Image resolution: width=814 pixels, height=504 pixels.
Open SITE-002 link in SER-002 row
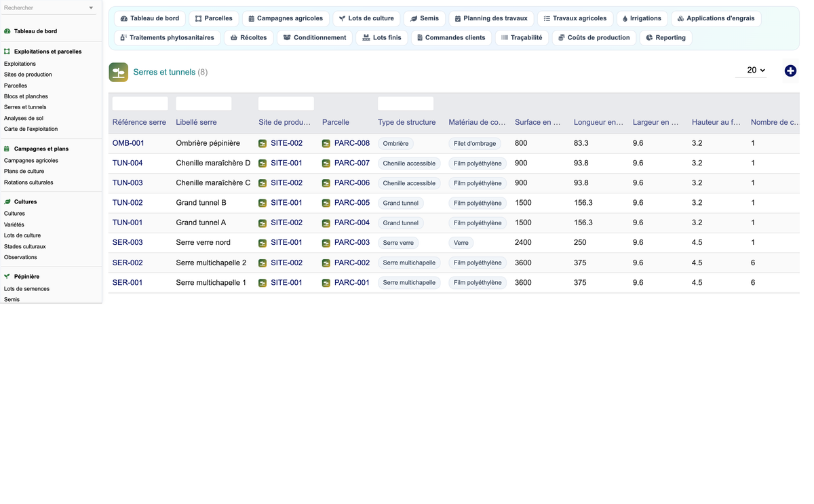point(286,263)
